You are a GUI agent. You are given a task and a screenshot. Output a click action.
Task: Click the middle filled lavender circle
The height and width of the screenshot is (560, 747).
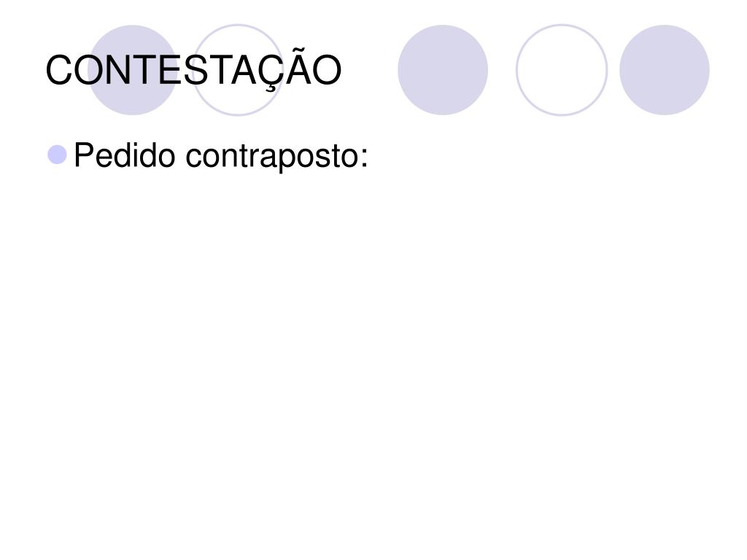tap(443, 70)
